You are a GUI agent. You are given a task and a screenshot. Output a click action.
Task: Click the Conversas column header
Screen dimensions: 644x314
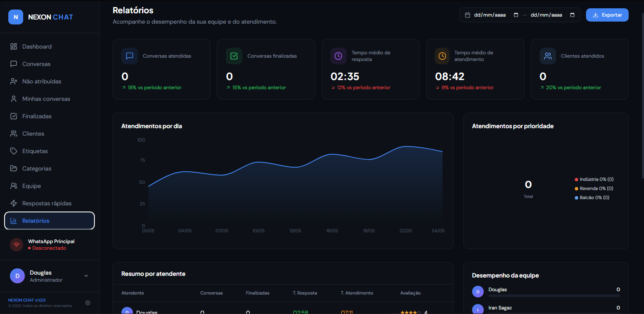click(x=212, y=293)
